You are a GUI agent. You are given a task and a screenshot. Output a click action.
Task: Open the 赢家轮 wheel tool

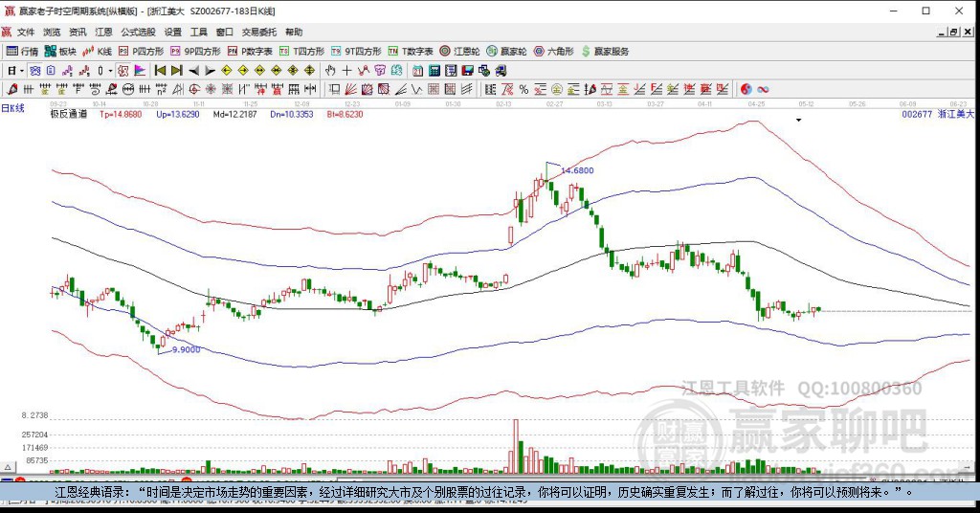coord(507,52)
